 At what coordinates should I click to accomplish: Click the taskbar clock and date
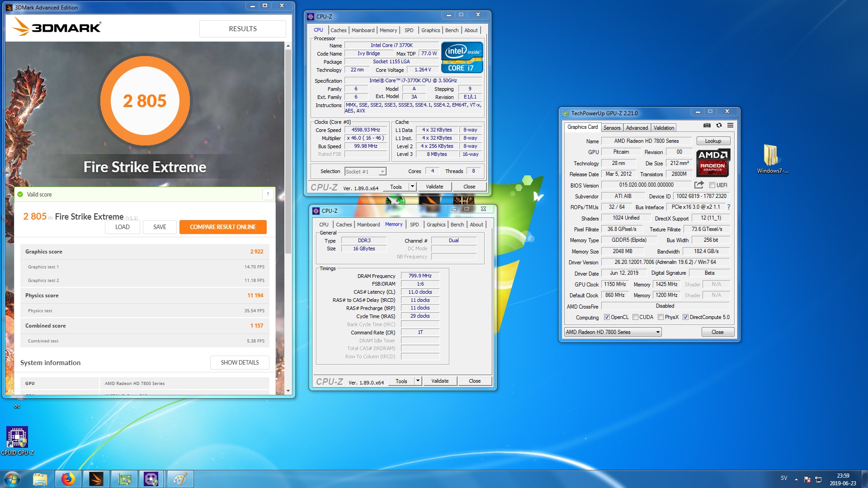pyautogui.click(x=843, y=479)
